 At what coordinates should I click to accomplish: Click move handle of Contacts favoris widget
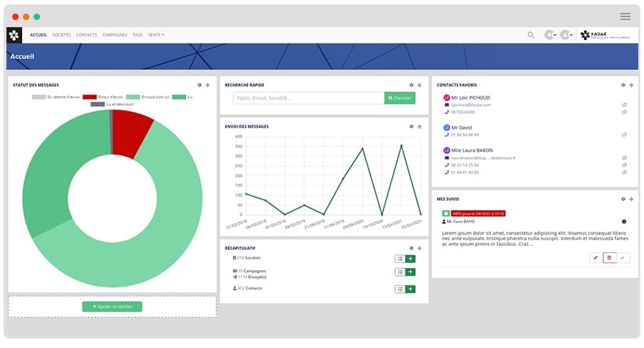(631, 85)
